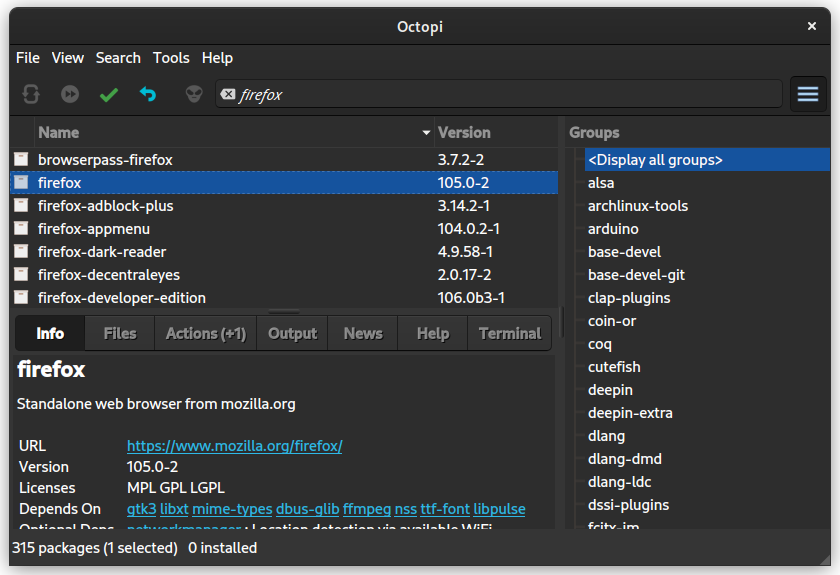Clear the firefox search text icon
This screenshot has width=840, height=575.
click(x=228, y=94)
